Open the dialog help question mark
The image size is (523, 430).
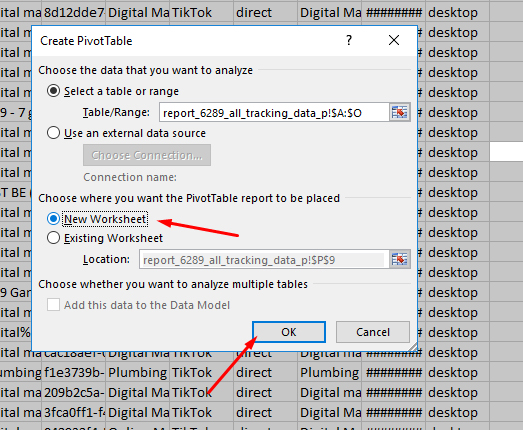point(349,40)
